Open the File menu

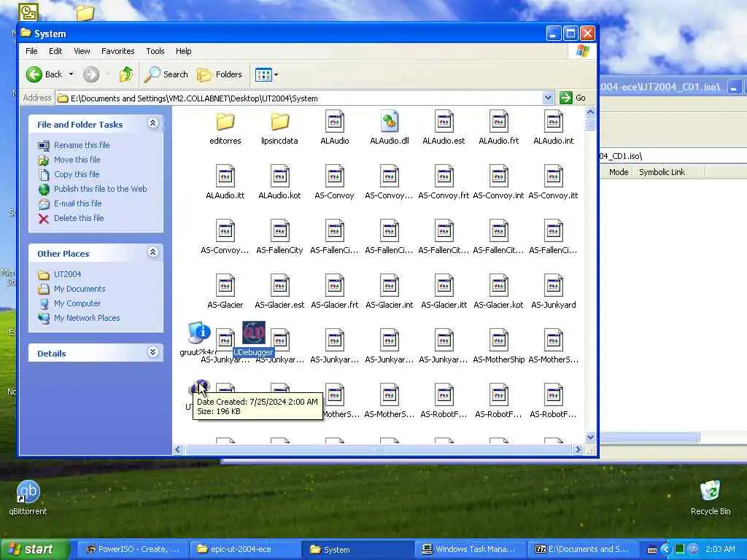tap(31, 51)
